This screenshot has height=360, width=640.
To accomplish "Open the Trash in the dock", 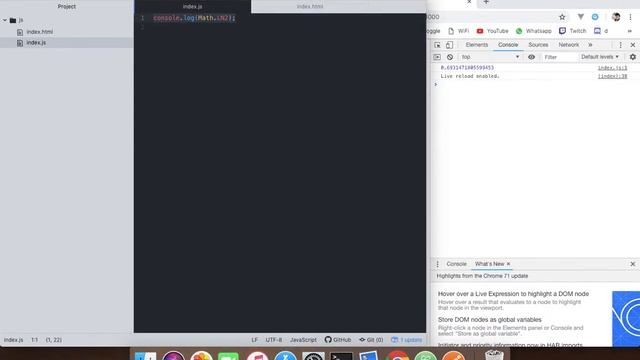I will tap(494, 355).
